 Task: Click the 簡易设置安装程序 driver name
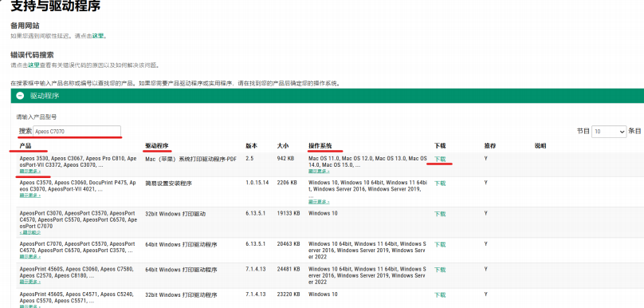[x=168, y=183]
